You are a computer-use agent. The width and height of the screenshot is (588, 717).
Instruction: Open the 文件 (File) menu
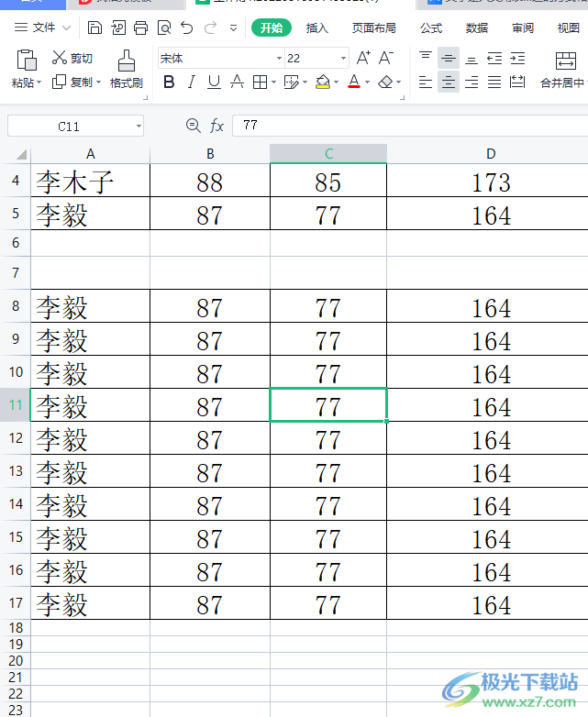click(x=42, y=28)
